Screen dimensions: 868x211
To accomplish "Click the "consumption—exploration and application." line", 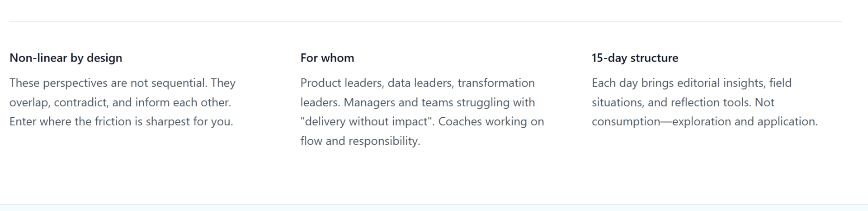I will pos(704,121).
